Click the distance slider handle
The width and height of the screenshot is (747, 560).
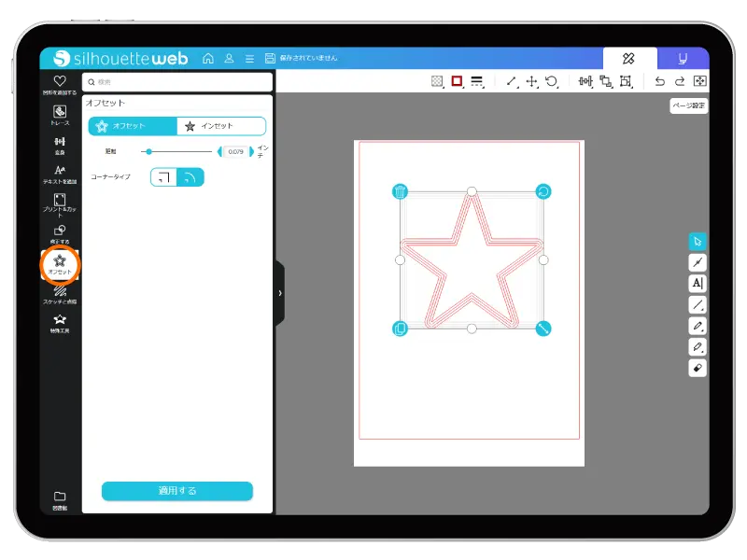pos(148,151)
